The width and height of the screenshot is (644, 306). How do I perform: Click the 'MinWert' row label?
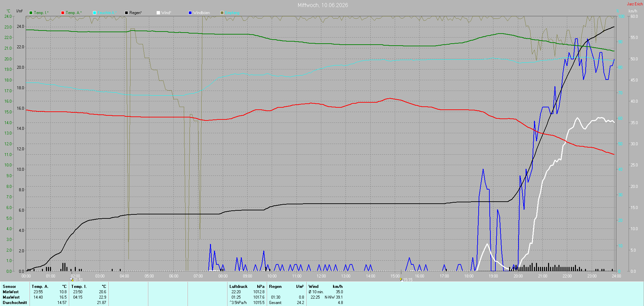(11, 292)
